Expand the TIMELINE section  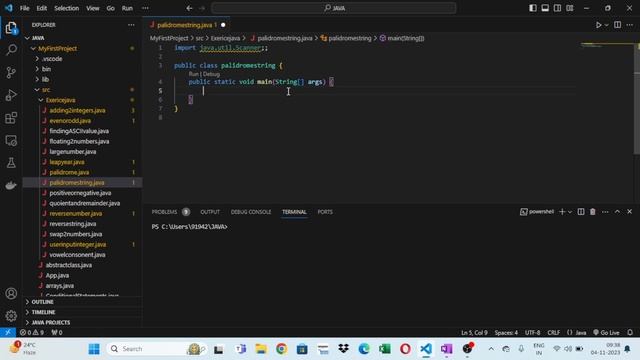[43, 312]
